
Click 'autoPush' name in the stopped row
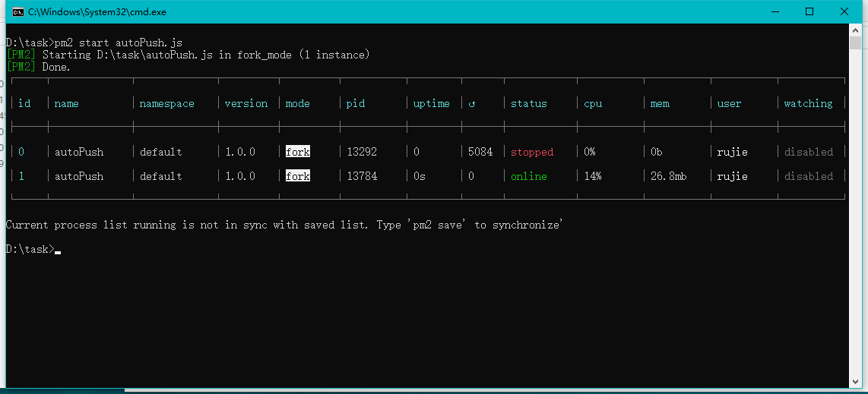[x=78, y=152]
